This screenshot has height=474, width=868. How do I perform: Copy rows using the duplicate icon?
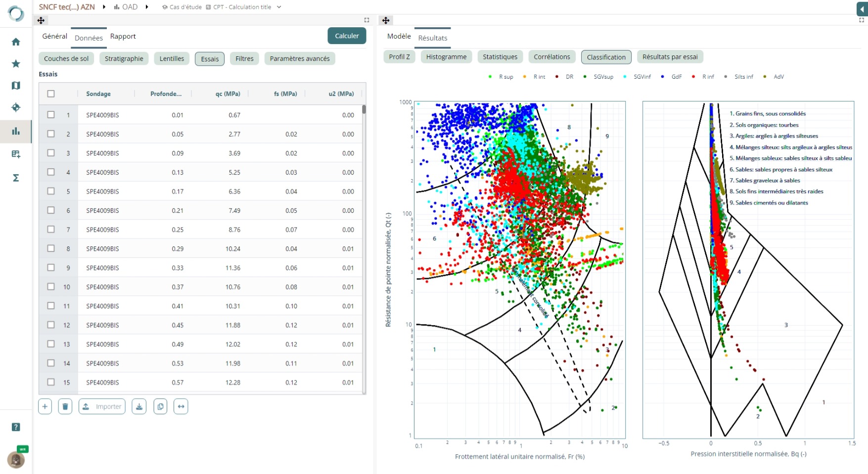pos(160,407)
